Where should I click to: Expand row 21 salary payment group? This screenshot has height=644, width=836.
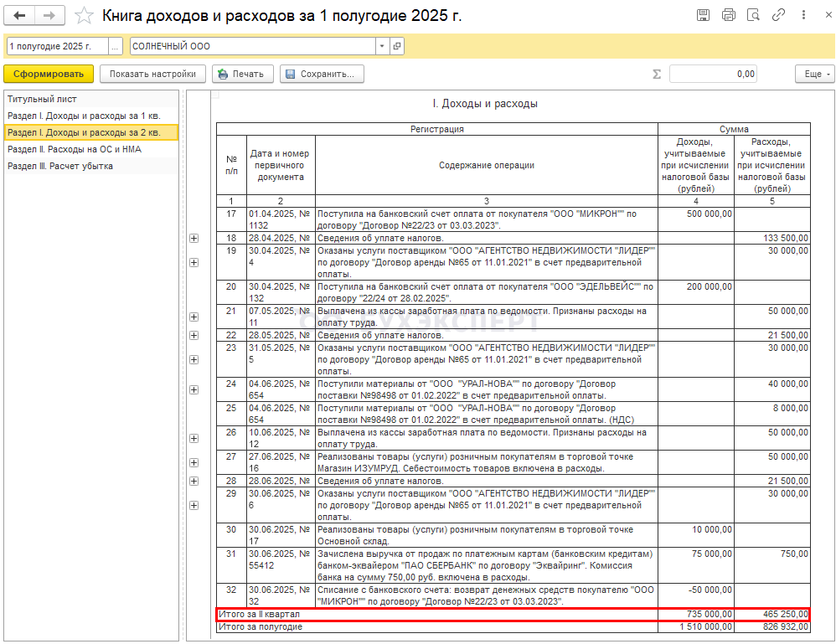pos(194,317)
